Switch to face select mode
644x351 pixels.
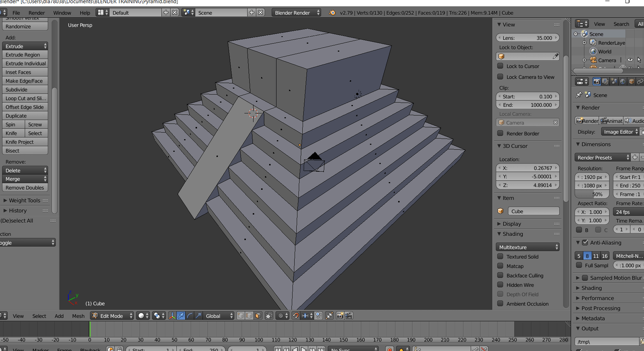tap(258, 316)
